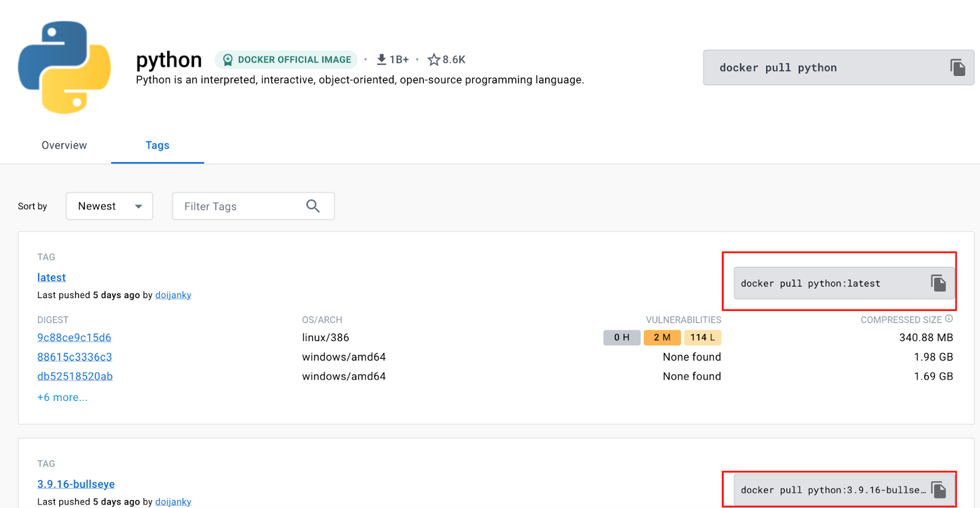Click the 1B+ downloads count
Image resolution: width=980 pixels, height=508 pixels.
(x=399, y=59)
